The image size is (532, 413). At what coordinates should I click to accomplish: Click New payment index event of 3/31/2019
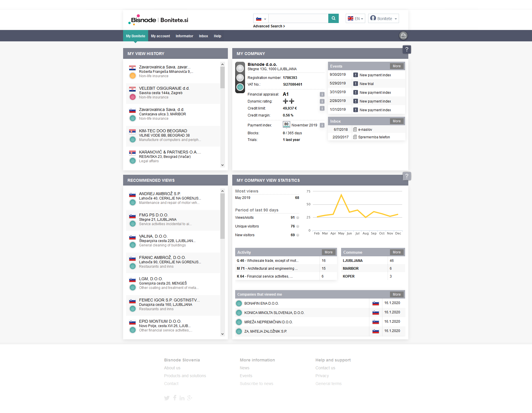[x=375, y=92]
